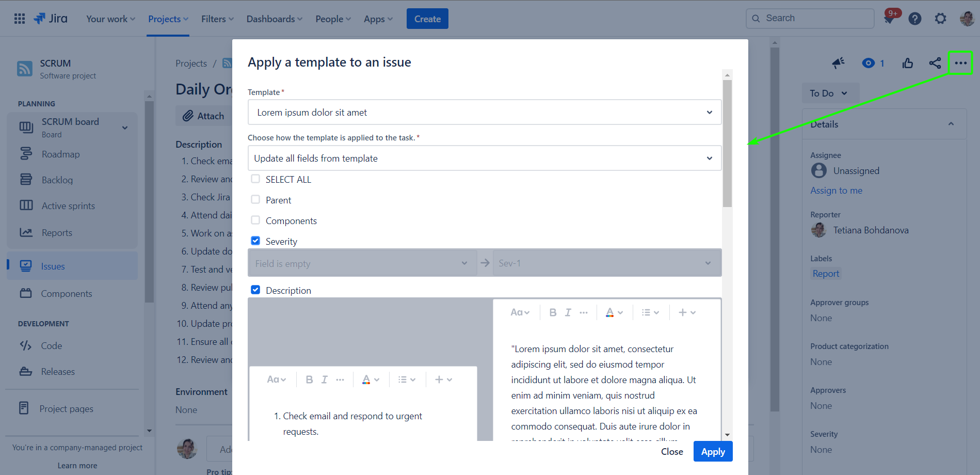Viewport: 980px width, 475px height.
Task: Open the Template dropdown
Action: (484, 113)
